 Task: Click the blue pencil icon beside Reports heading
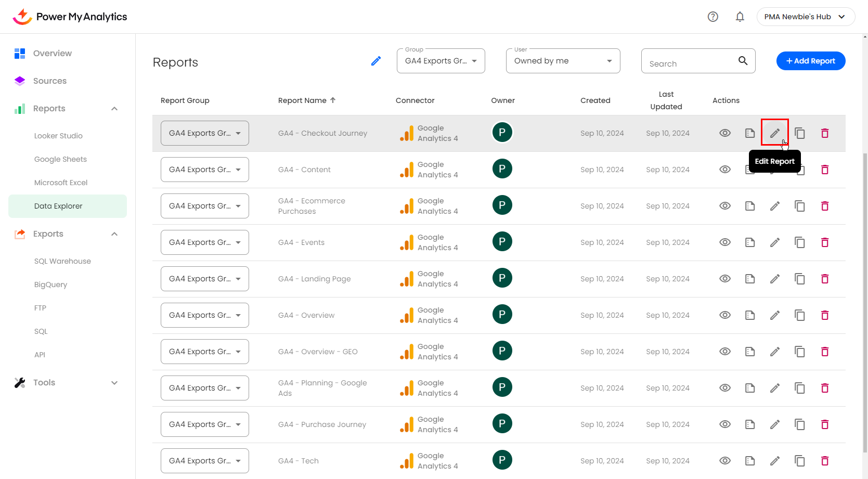point(376,61)
